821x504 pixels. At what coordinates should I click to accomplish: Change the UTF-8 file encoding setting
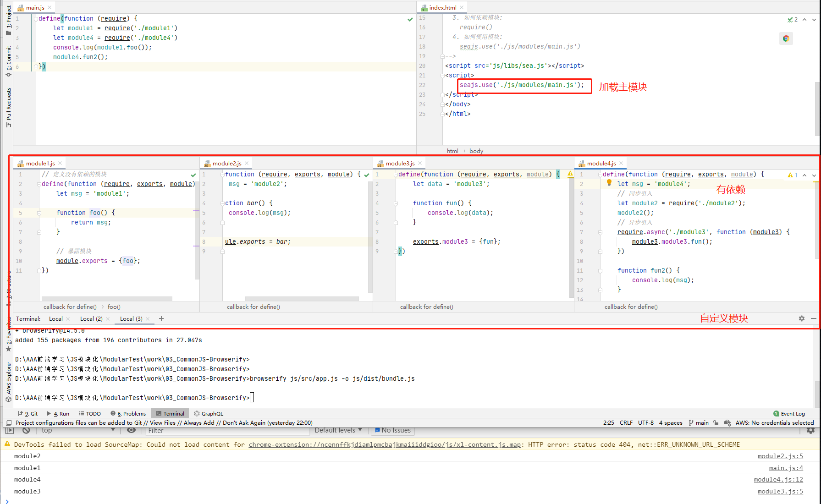(x=646, y=423)
